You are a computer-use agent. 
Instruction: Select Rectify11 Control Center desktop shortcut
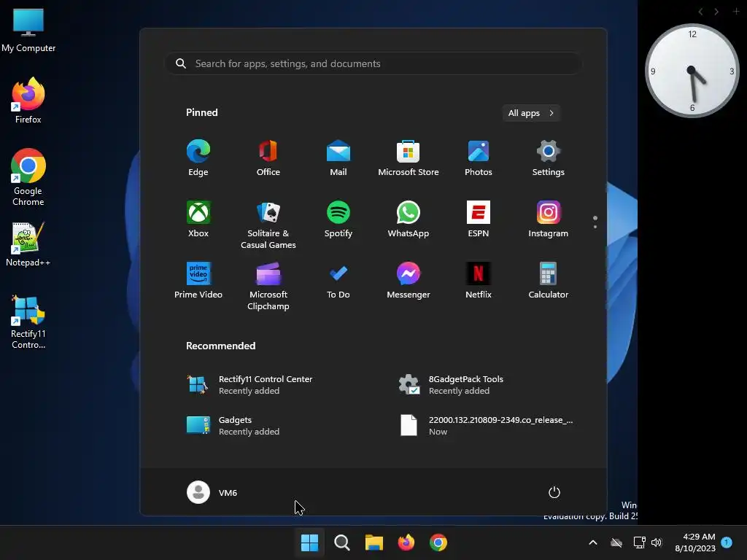click(x=28, y=322)
